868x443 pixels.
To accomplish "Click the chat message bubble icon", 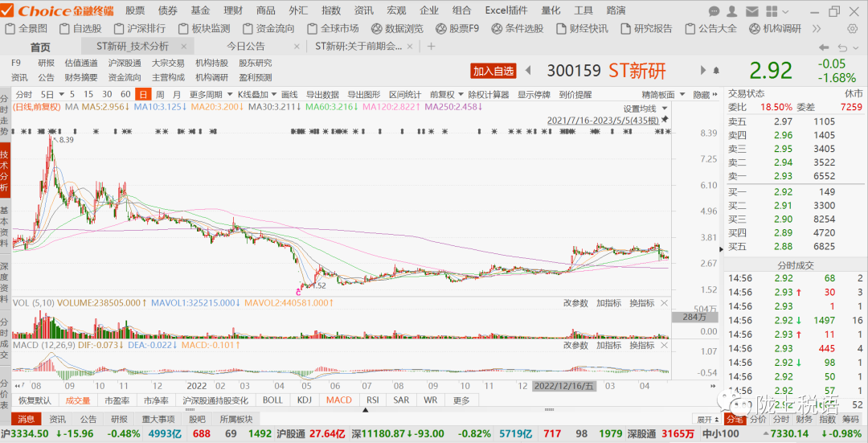I will (x=714, y=10).
